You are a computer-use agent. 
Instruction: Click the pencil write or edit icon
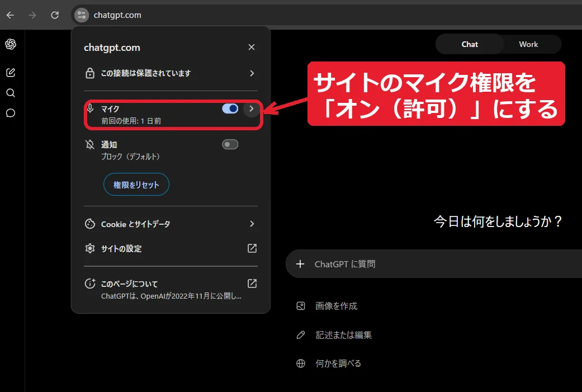(x=301, y=335)
